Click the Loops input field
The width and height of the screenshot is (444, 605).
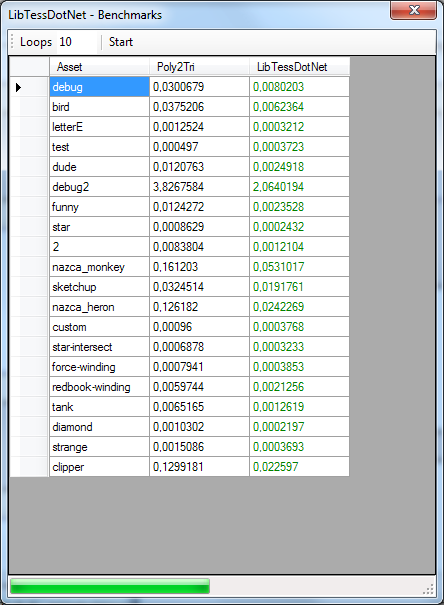pos(77,42)
